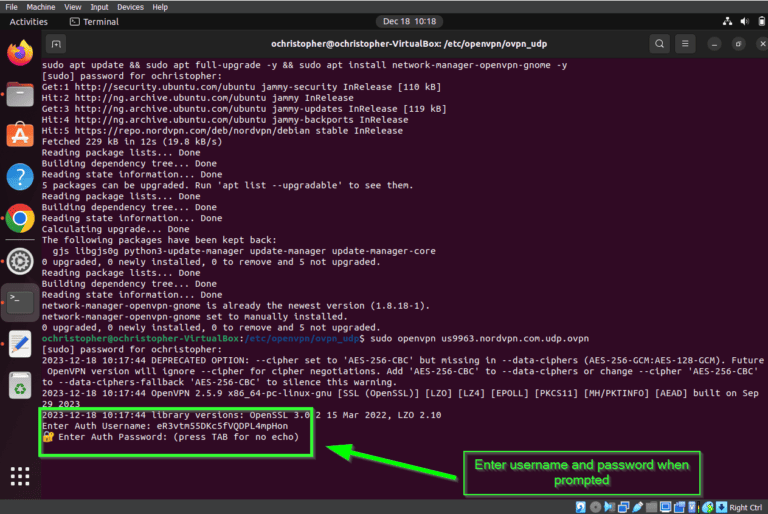Viewport: 768px width, 514px height.
Task: Open the VirtualBox Input menu
Action: [99, 7]
